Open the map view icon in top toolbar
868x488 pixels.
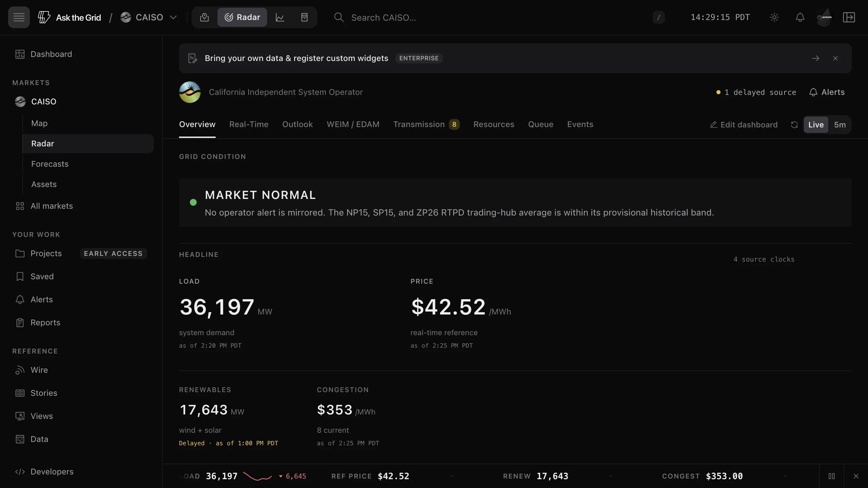click(x=204, y=17)
